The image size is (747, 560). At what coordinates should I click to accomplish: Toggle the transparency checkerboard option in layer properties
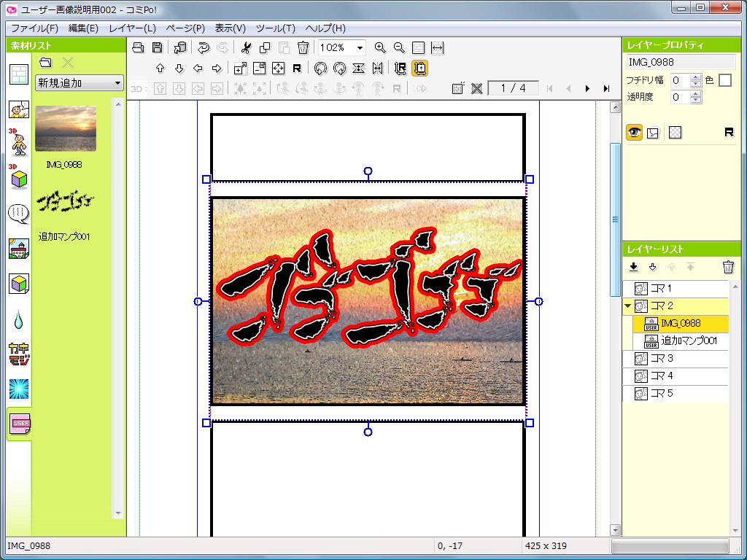pos(675,132)
